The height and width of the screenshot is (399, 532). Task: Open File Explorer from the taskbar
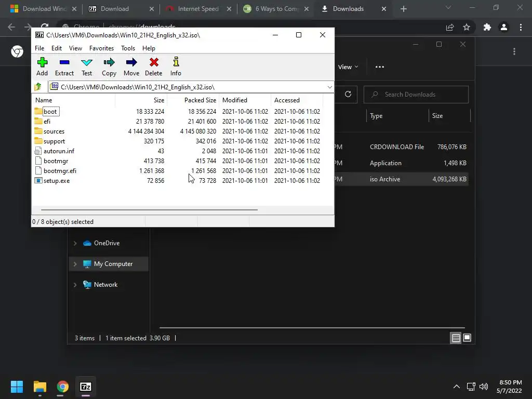(x=40, y=387)
